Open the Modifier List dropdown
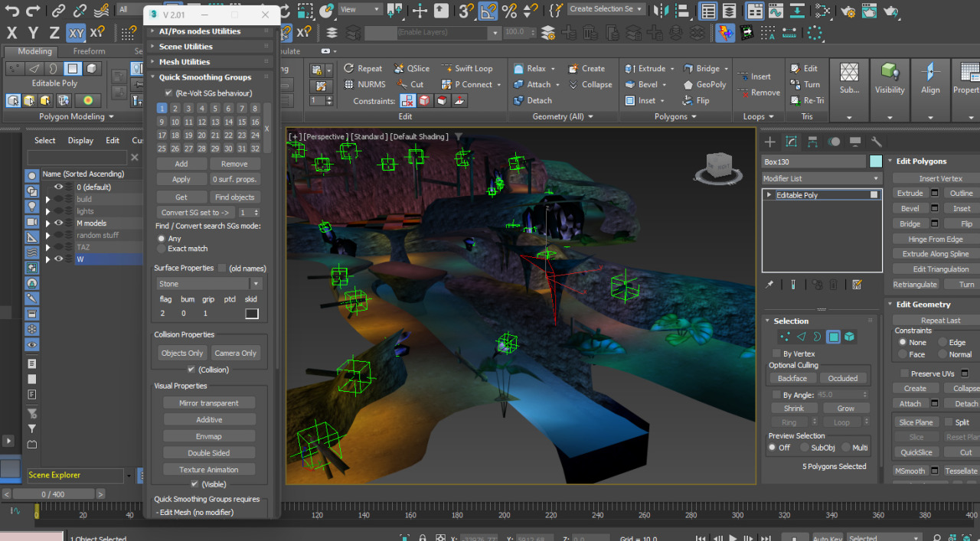The height and width of the screenshot is (541, 980). point(822,178)
